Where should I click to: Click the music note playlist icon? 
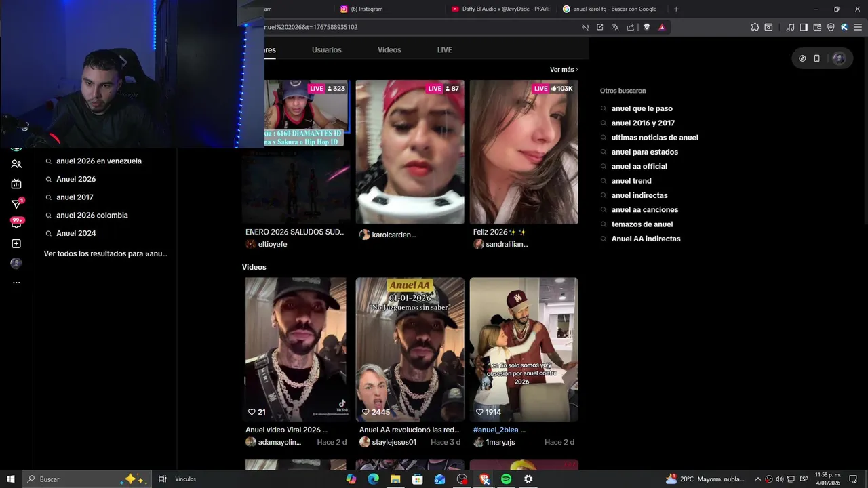pyautogui.click(x=790, y=27)
